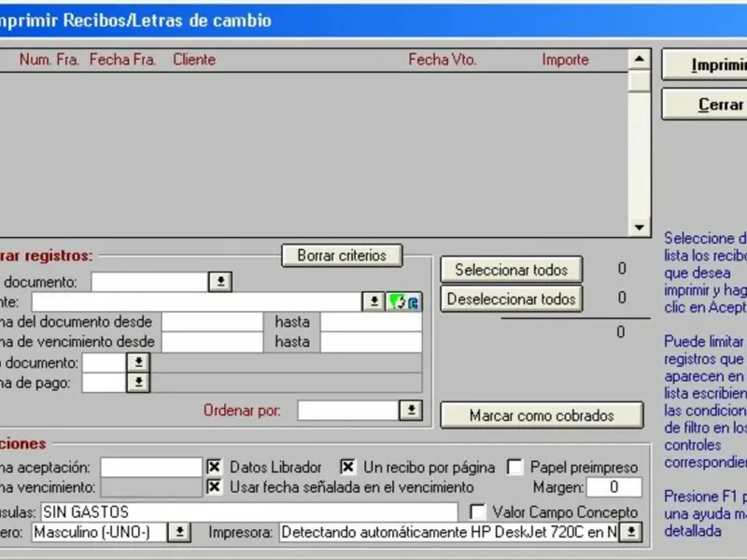Open the dropdown above forma de pago
This screenshot has height=560, width=747.
pyautogui.click(x=138, y=362)
